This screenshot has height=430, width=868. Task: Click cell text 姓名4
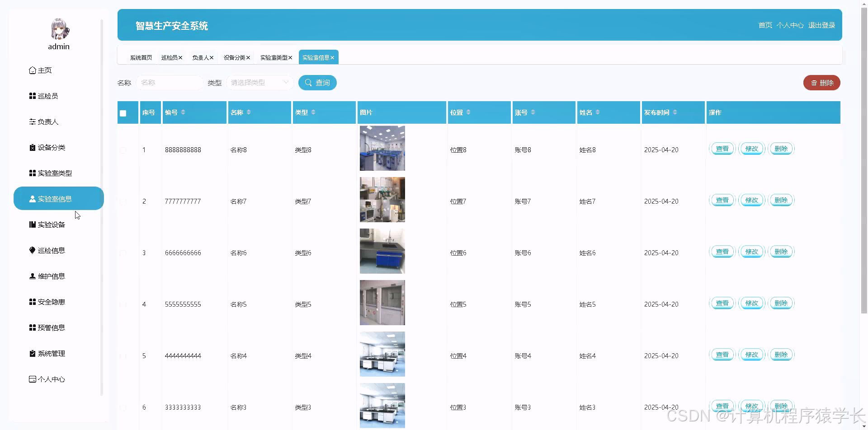pos(588,356)
